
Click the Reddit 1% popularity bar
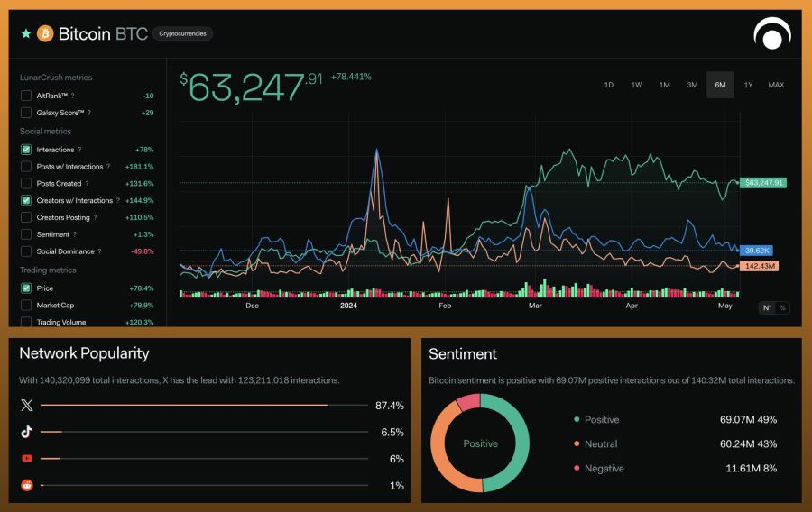204,485
